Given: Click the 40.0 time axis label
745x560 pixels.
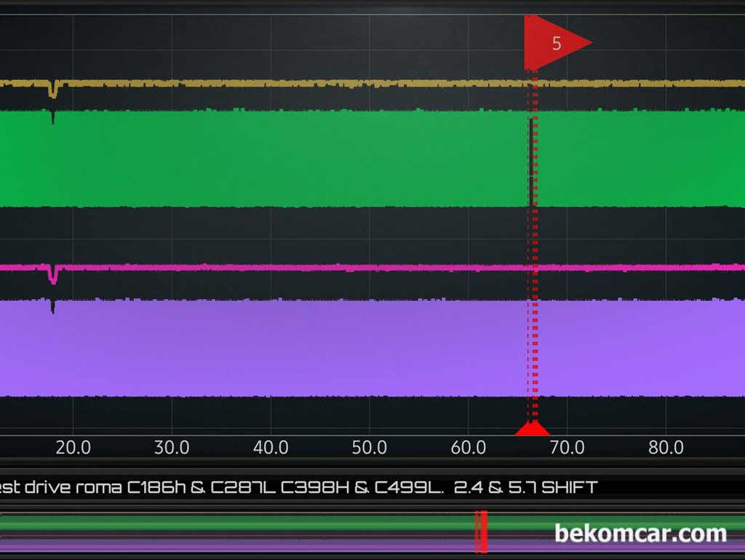Looking at the screenshot, I should click(x=271, y=447).
